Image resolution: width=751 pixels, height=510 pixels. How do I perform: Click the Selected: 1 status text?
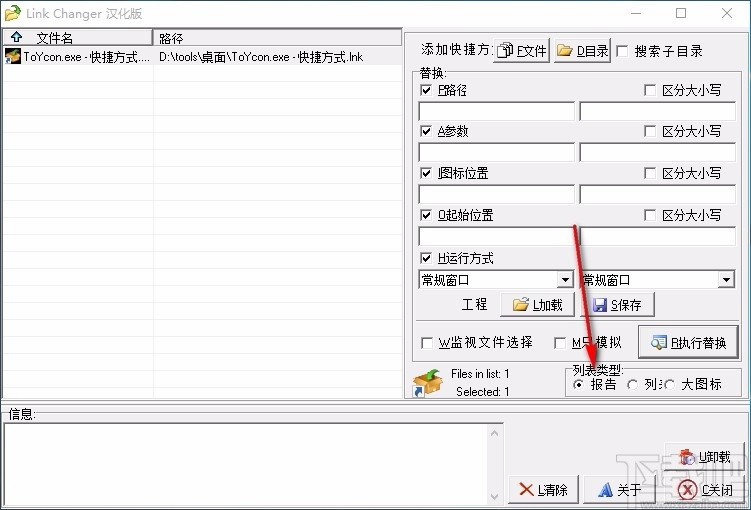(x=482, y=392)
